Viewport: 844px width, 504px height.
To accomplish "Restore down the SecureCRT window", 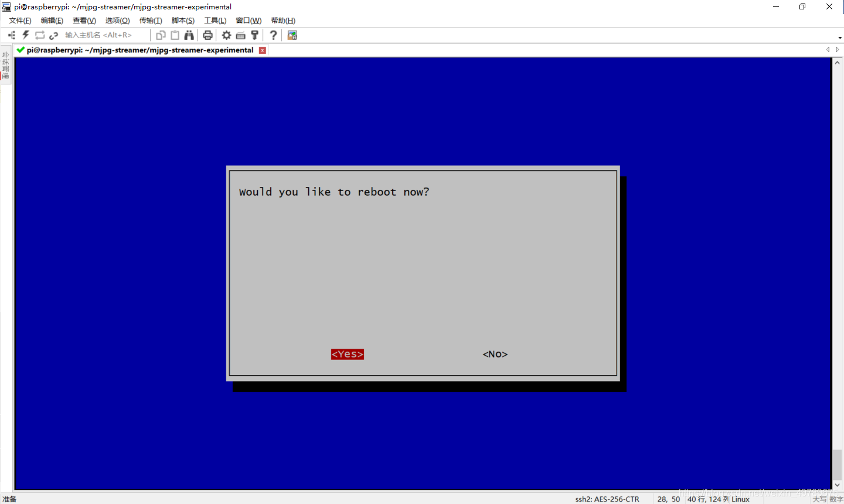I will click(x=802, y=6).
